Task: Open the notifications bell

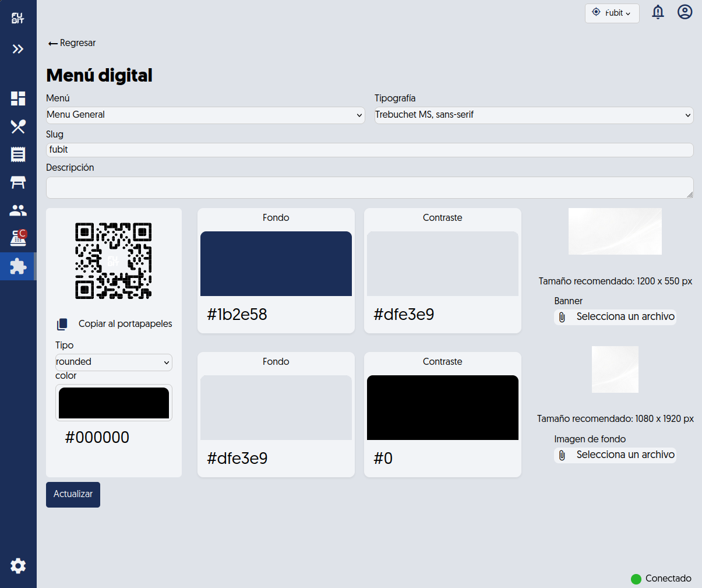Action: click(658, 12)
